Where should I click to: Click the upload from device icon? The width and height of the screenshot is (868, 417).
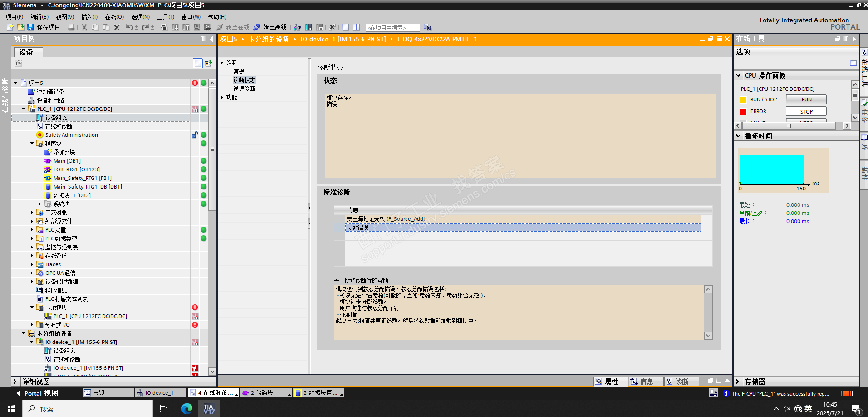(x=186, y=27)
